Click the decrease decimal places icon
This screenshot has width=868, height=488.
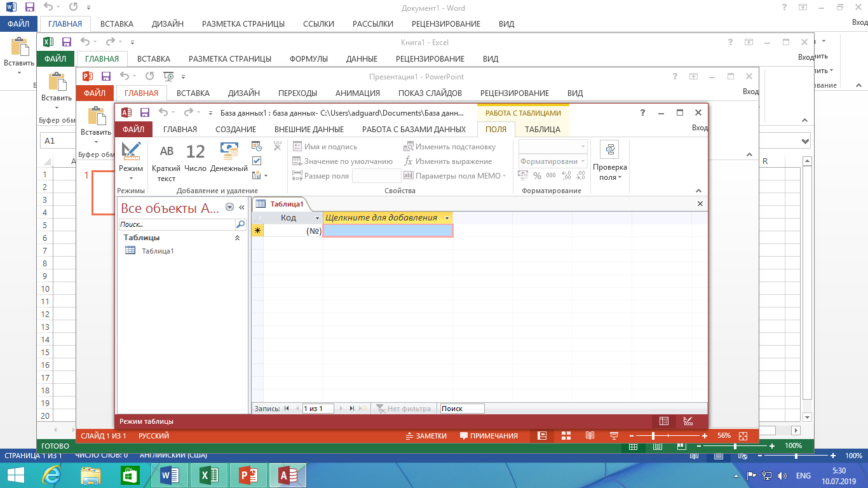tap(581, 176)
